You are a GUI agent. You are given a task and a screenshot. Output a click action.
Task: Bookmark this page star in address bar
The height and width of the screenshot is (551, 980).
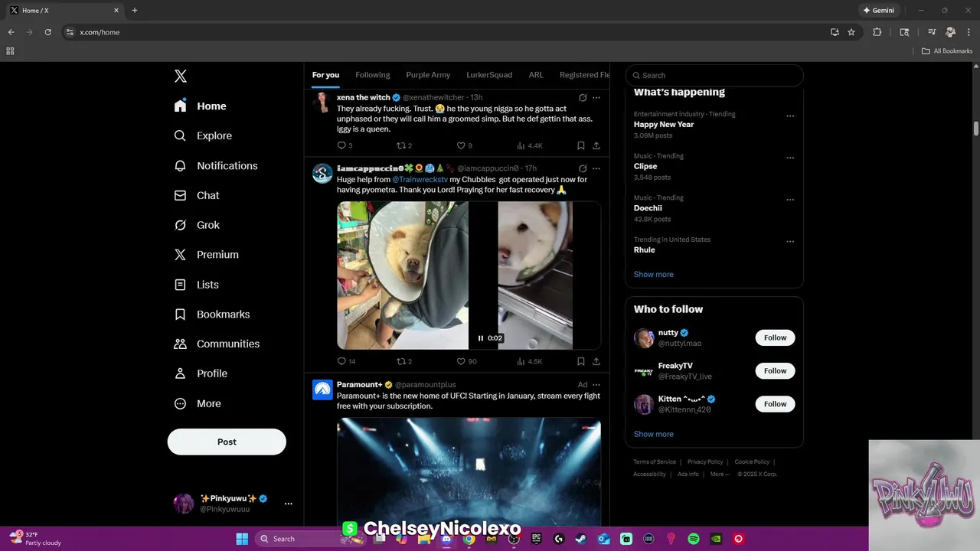(x=851, y=32)
